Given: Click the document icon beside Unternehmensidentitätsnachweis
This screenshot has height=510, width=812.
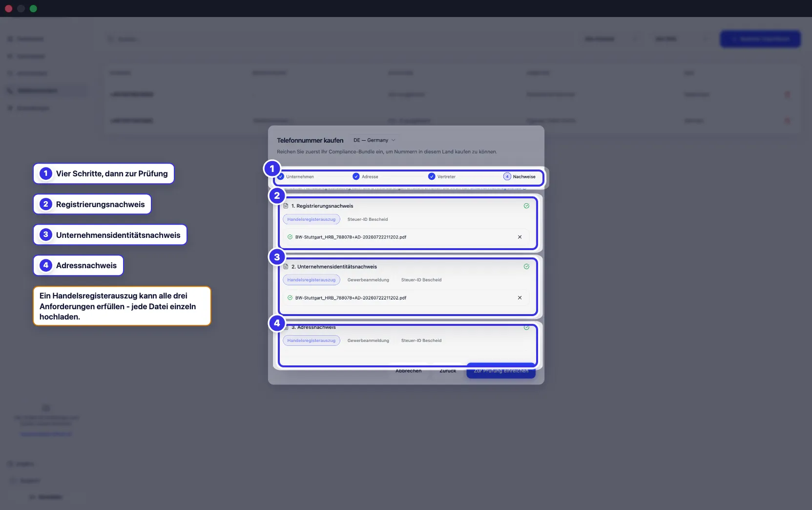Looking at the screenshot, I should (x=286, y=266).
